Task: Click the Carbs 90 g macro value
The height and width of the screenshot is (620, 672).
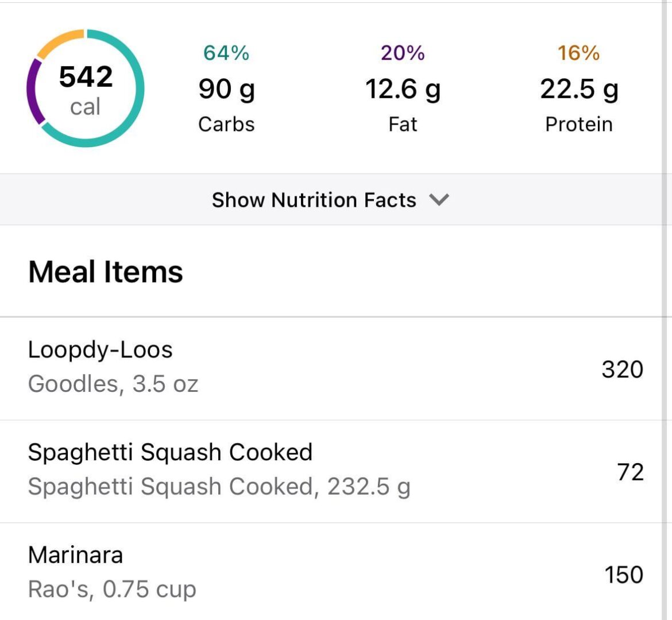Action: [x=226, y=89]
